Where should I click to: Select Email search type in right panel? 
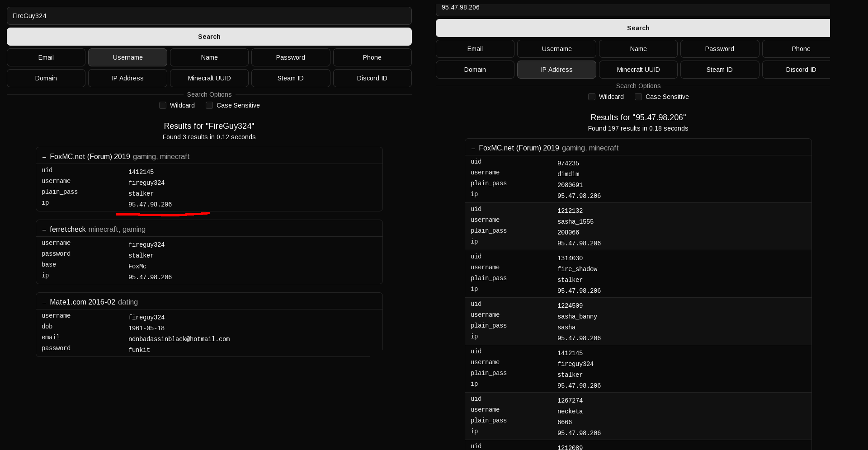[475, 49]
